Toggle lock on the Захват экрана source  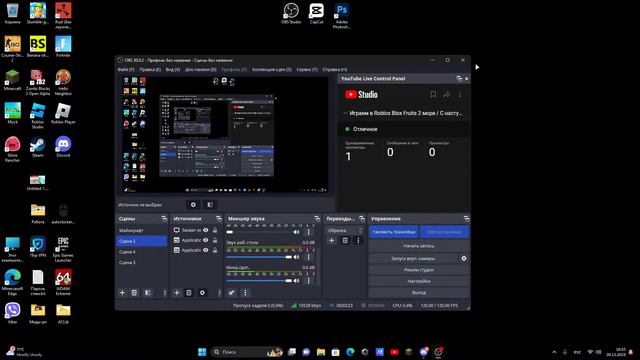pyautogui.click(x=215, y=230)
